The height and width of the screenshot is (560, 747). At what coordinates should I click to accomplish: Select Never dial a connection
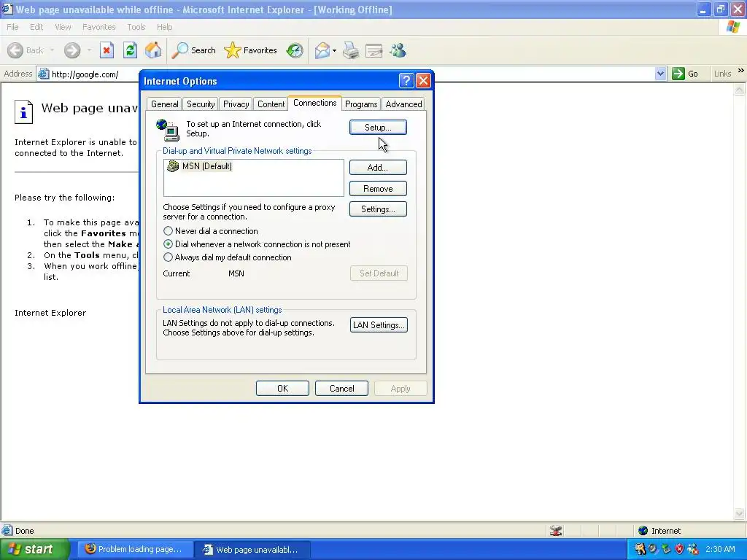pos(168,231)
